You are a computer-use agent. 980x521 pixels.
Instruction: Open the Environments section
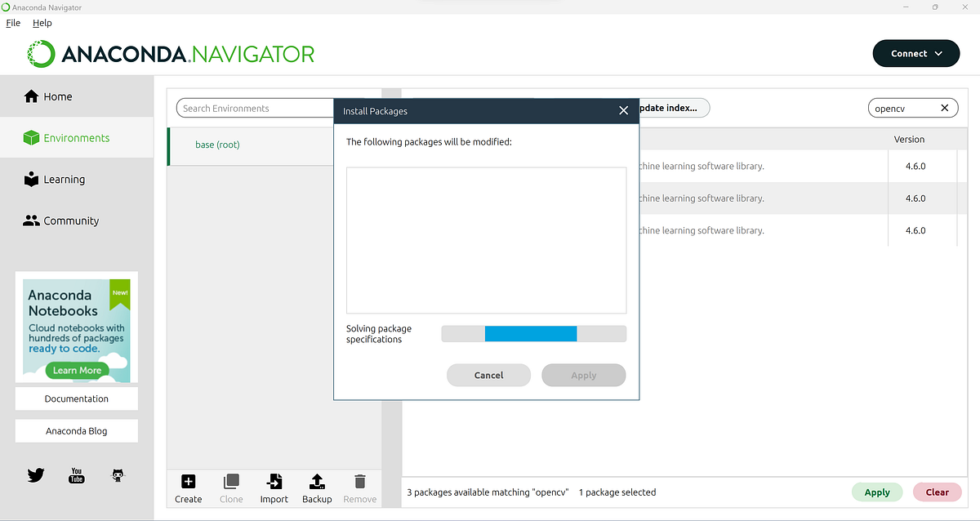pos(77,137)
